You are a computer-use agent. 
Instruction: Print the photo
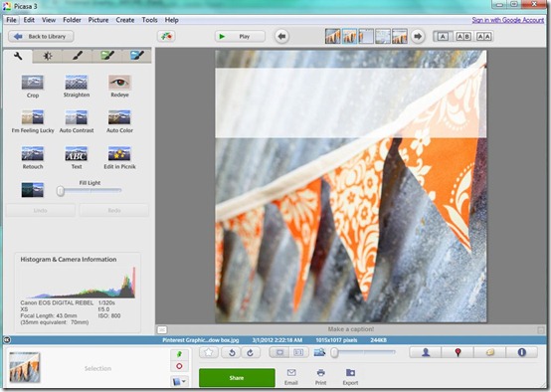(320, 377)
